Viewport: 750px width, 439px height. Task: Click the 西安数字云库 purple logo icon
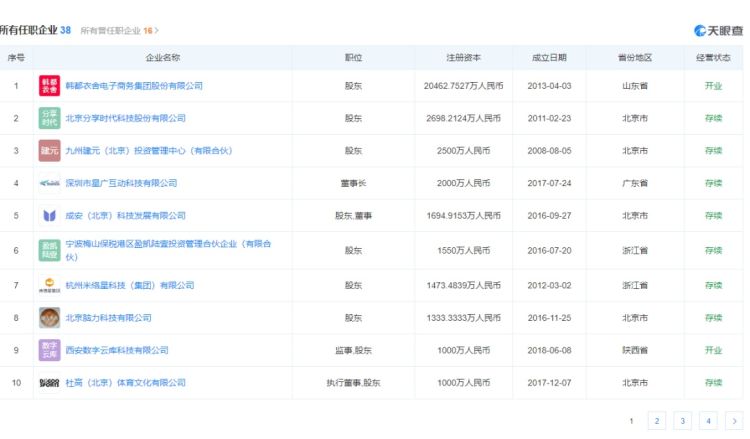[x=49, y=351]
